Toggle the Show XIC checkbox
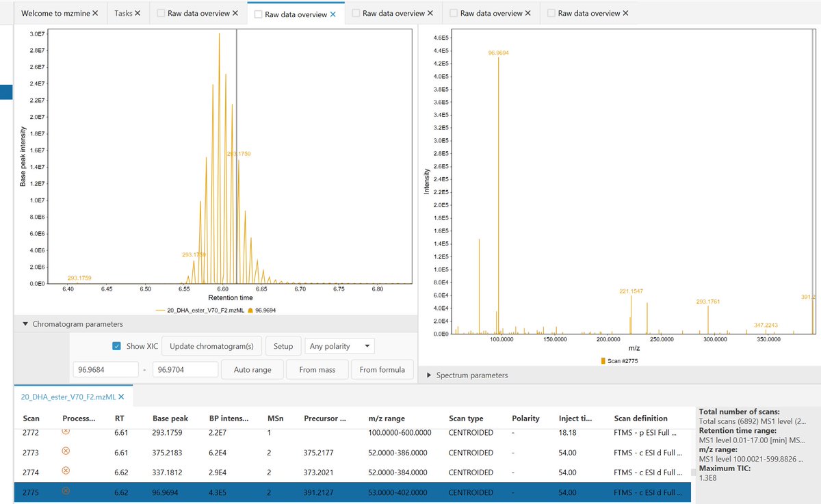The height and width of the screenshot is (504, 821). pos(117,345)
